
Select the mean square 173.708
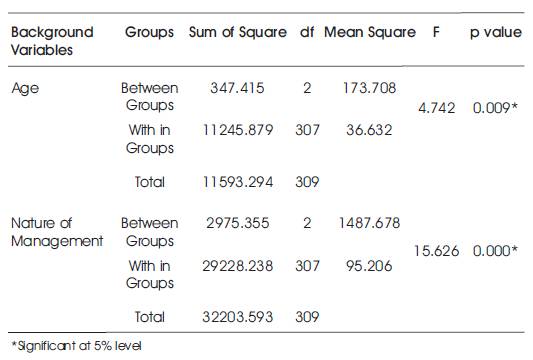point(369,88)
